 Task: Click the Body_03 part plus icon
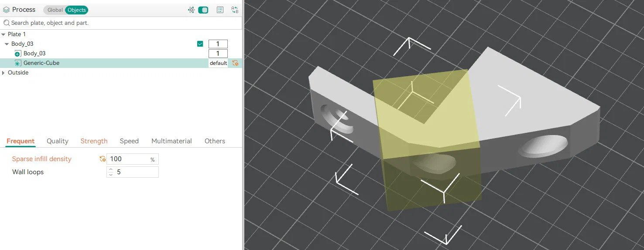[x=18, y=54]
